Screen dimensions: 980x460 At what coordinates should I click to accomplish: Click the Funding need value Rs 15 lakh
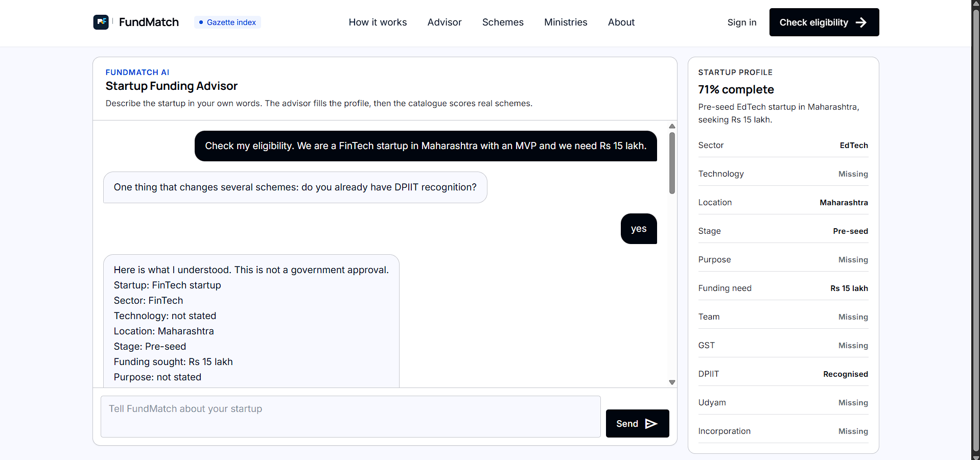tap(849, 288)
